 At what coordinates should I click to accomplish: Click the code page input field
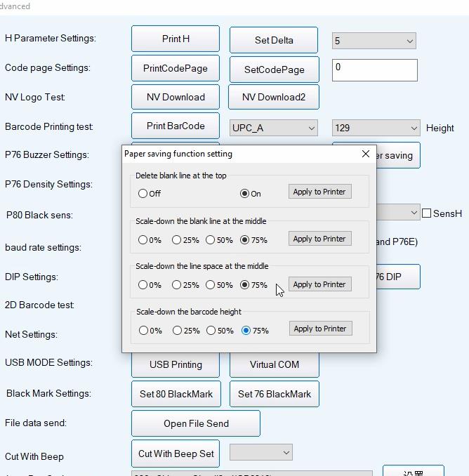[375, 70]
